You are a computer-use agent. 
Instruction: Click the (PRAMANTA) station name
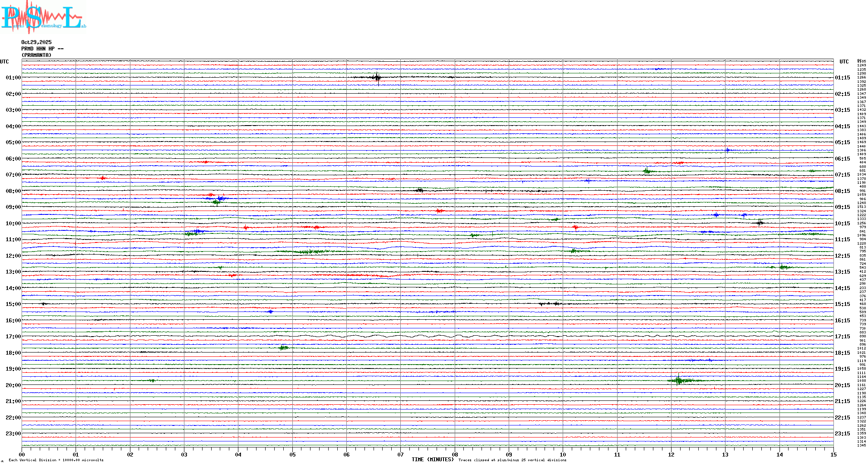tap(36, 55)
